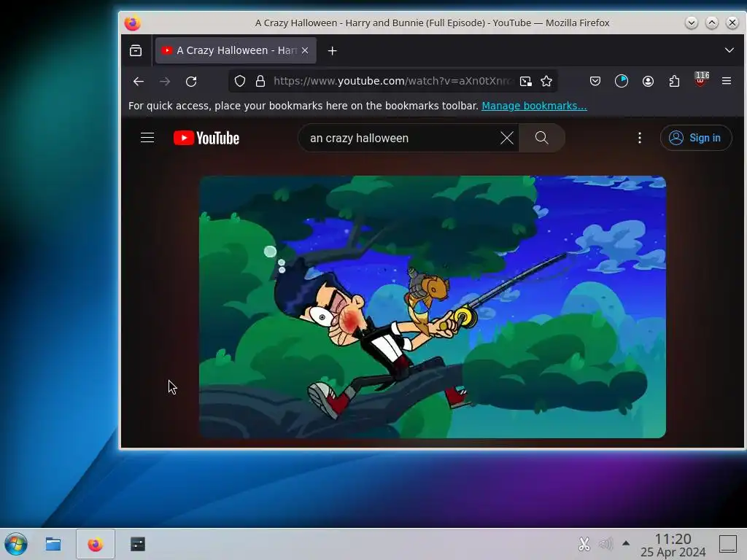Screen dimensions: 747x560
Task: Switch to Firefox in the taskbar
Action: [x=96, y=544]
